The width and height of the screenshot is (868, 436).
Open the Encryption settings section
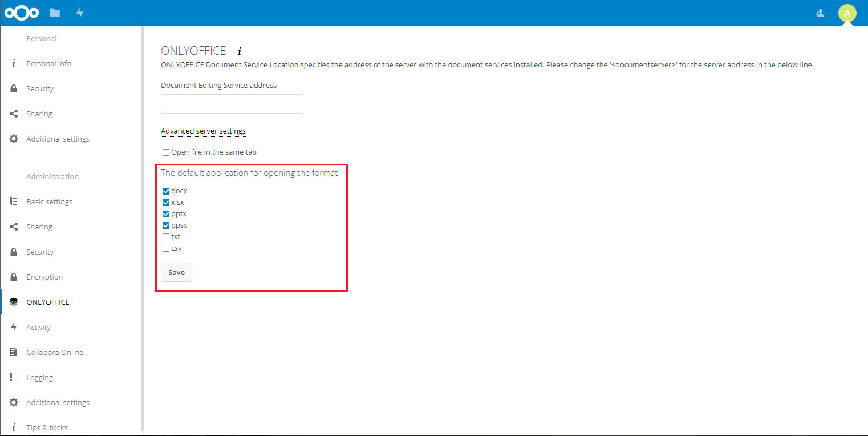coord(44,276)
